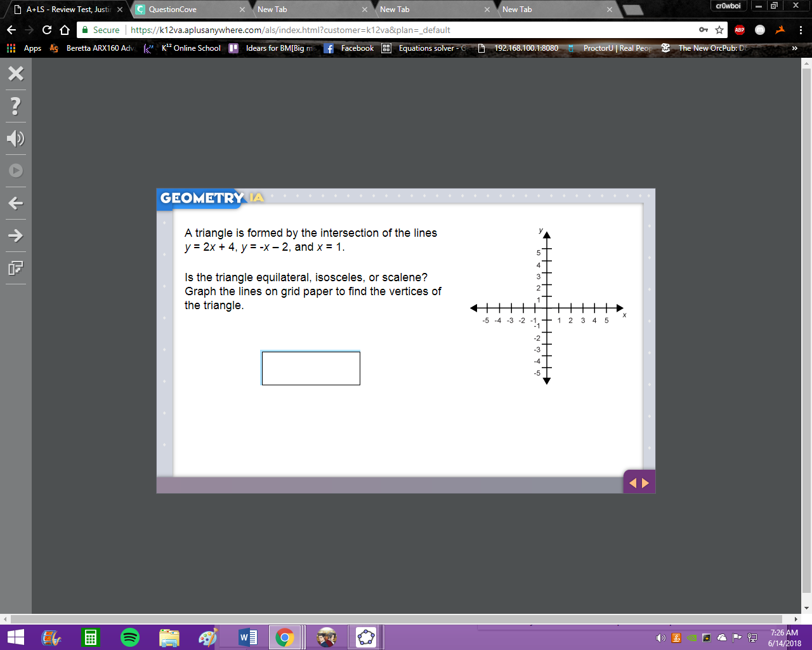The width and height of the screenshot is (812, 650).
Task: Open Spotify from the taskbar
Action: click(130, 637)
